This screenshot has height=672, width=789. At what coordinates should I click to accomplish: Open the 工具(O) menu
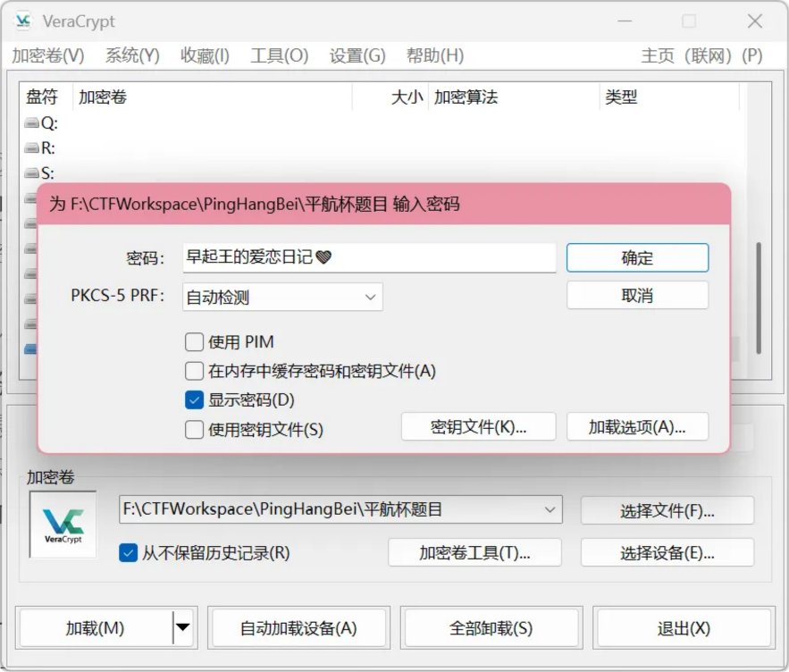click(x=280, y=55)
